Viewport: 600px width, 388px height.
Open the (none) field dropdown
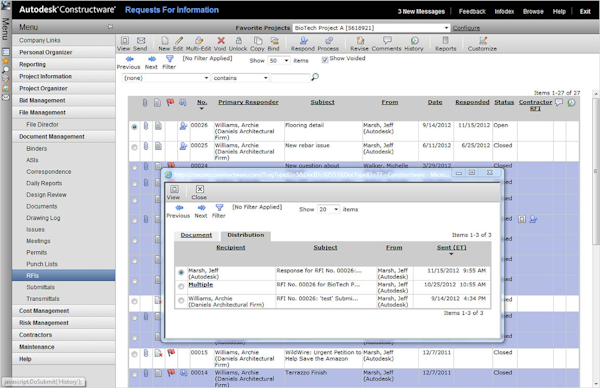(x=166, y=78)
